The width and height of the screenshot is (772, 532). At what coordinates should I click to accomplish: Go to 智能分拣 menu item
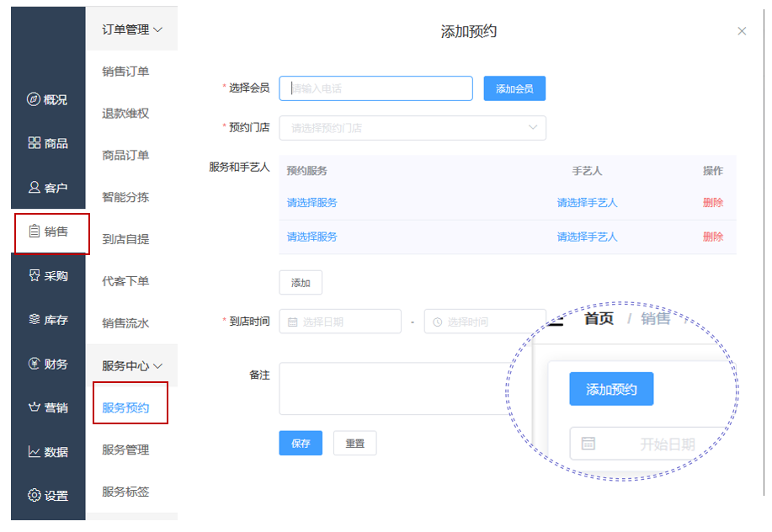(x=125, y=197)
